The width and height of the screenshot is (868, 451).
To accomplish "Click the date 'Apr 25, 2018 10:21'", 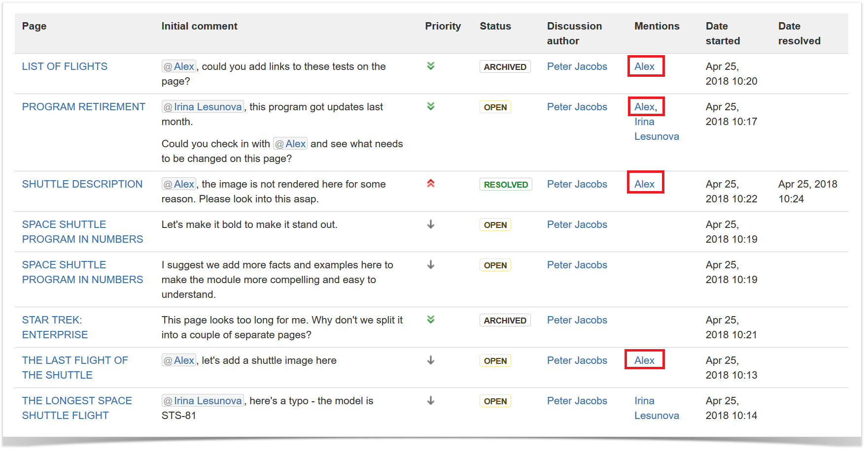I will click(731, 327).
